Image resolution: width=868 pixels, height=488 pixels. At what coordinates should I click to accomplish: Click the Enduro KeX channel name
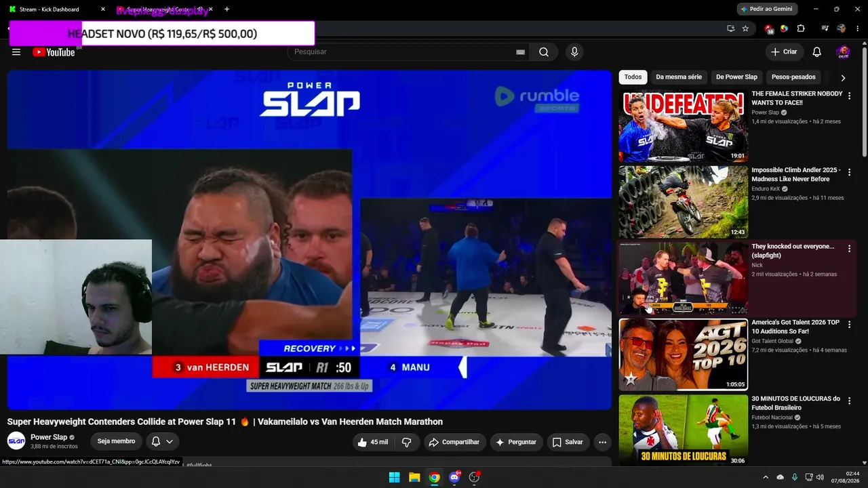pyautogui.click(x=766, y=189)
